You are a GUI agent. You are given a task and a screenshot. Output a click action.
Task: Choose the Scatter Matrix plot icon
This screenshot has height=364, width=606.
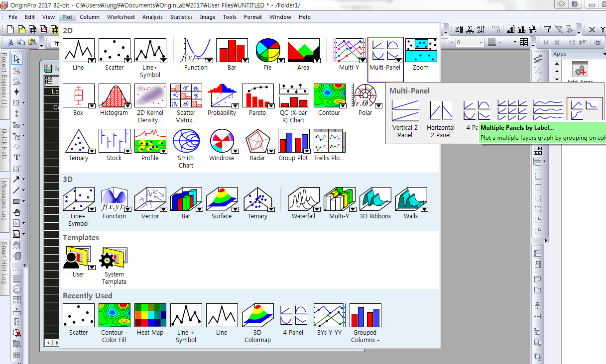(186, 95)
